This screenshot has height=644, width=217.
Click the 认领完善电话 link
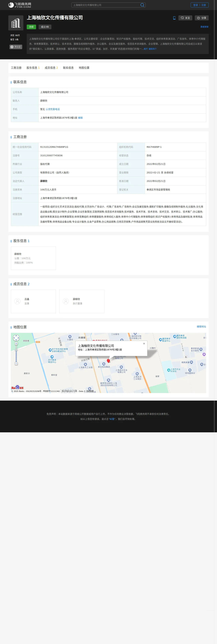click(x=53, y=109)
